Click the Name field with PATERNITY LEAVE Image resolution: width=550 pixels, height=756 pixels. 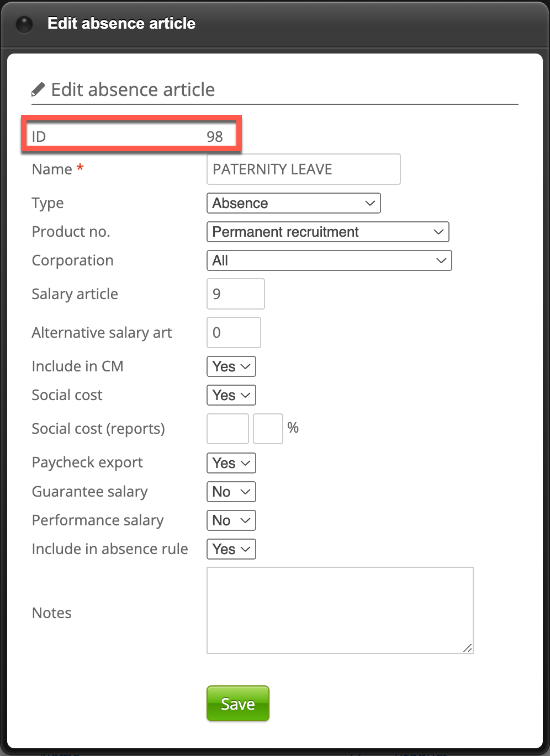point(303,169)
